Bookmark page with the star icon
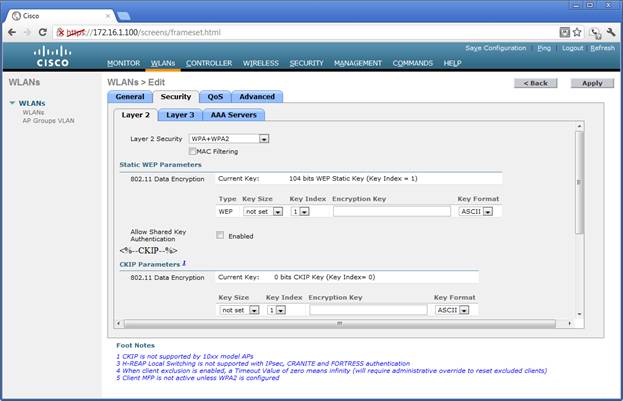 point(577,32)
